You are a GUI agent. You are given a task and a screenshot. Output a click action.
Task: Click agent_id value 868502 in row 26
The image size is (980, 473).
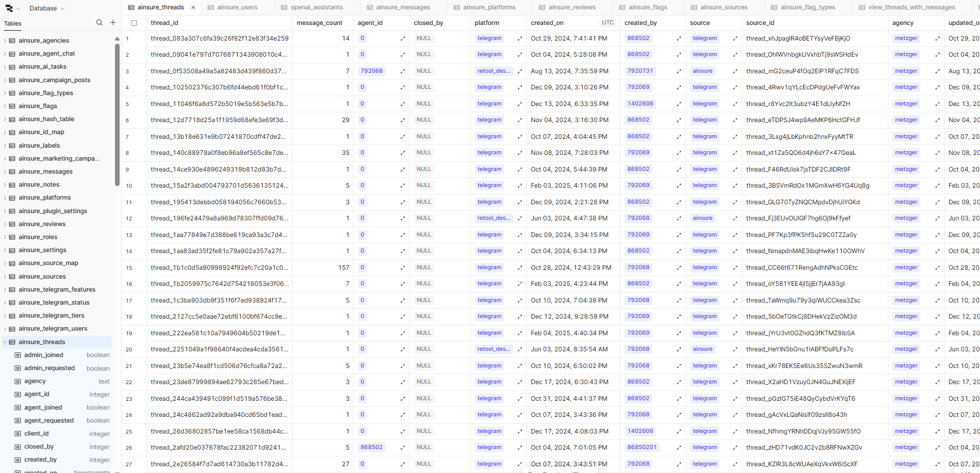371,448
